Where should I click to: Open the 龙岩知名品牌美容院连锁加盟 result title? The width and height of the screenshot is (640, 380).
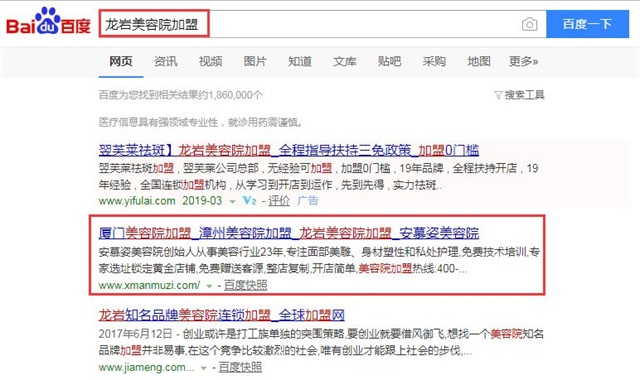(222, 315)
